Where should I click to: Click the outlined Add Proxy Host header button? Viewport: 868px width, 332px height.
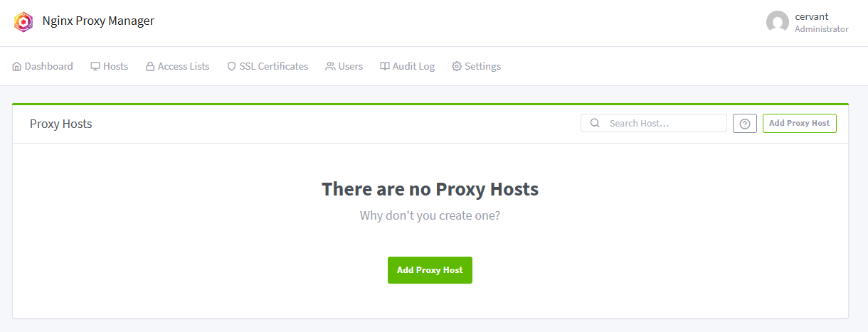799,123
